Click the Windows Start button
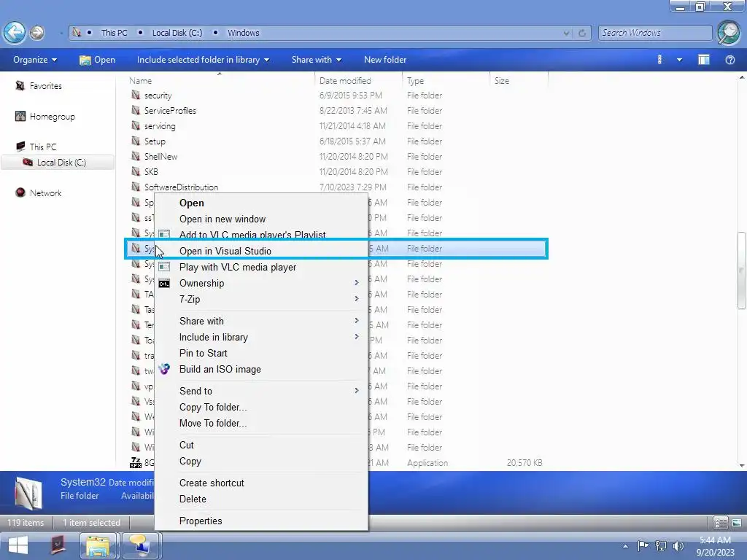This screenshot has height=560, width=747. (18, 545)
